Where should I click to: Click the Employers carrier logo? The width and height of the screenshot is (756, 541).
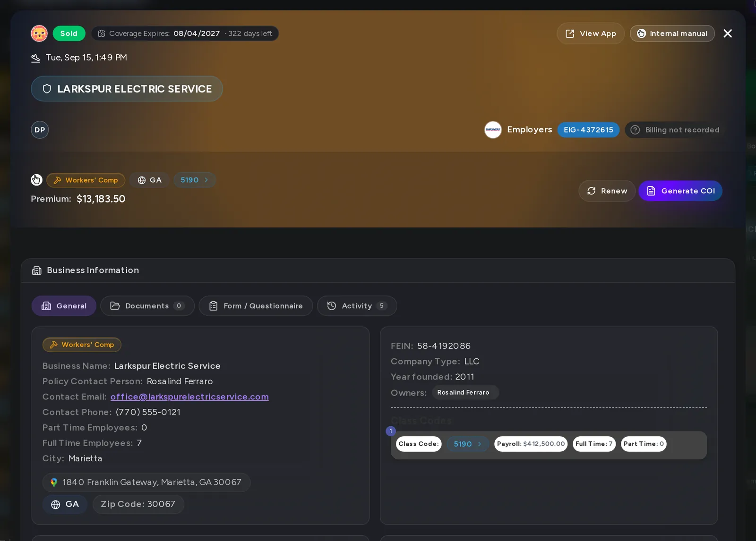coord(493,130)
